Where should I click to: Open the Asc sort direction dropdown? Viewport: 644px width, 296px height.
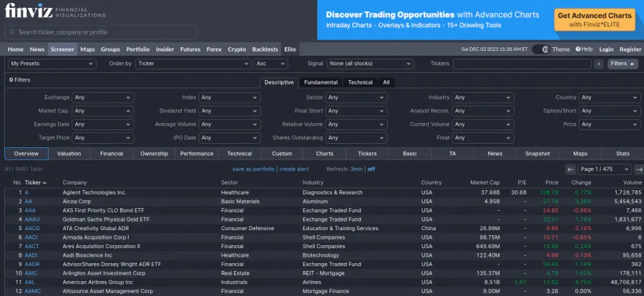270,64
